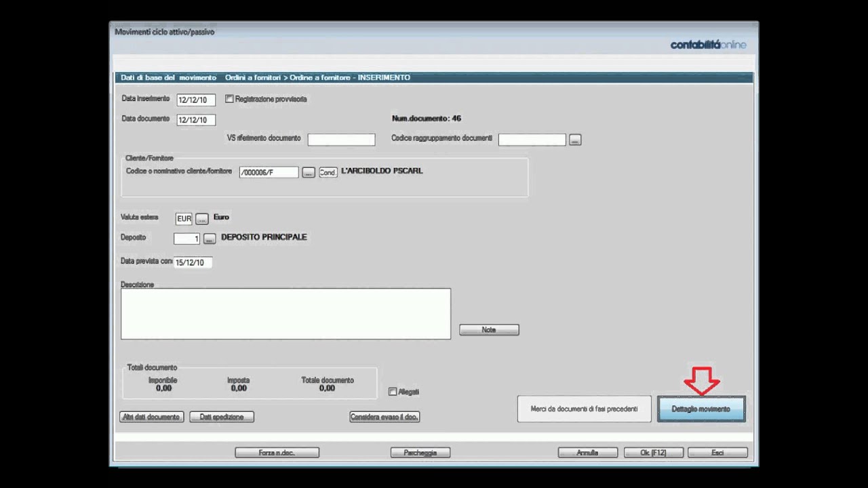Focus the VS riferimento documento field
This screenshot has width=868, height=488.
341,140
